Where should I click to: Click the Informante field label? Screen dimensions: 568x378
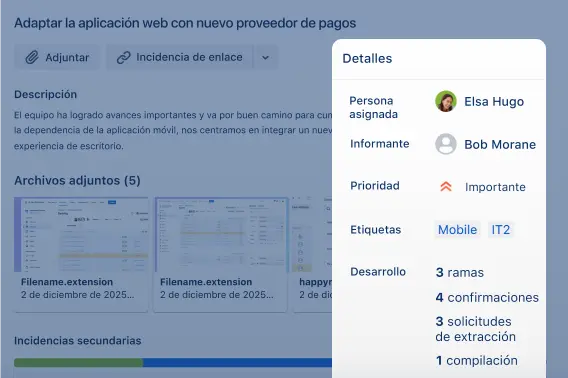pyautogui.click(x=380, y=144)
